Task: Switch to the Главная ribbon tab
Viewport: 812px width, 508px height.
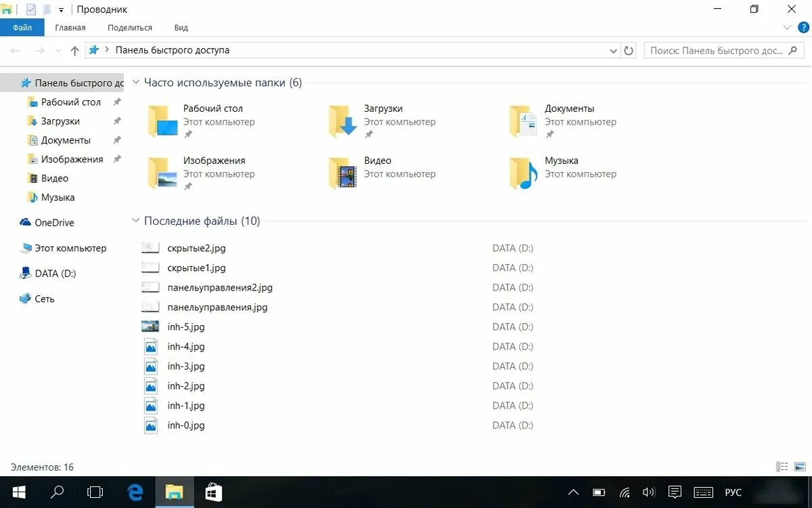Action: coord(70,28)
